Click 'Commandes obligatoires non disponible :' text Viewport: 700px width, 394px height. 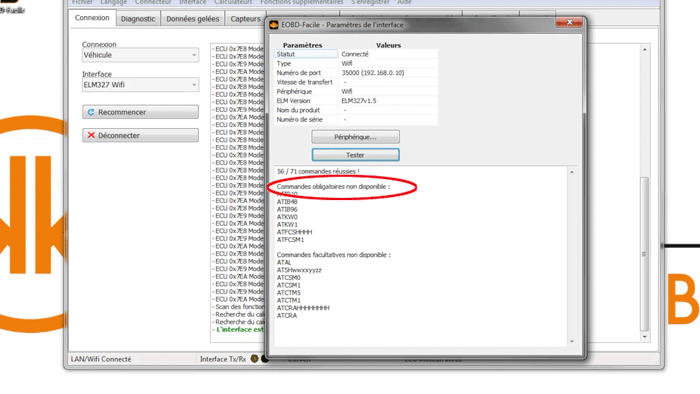click(x=333, y=187)
